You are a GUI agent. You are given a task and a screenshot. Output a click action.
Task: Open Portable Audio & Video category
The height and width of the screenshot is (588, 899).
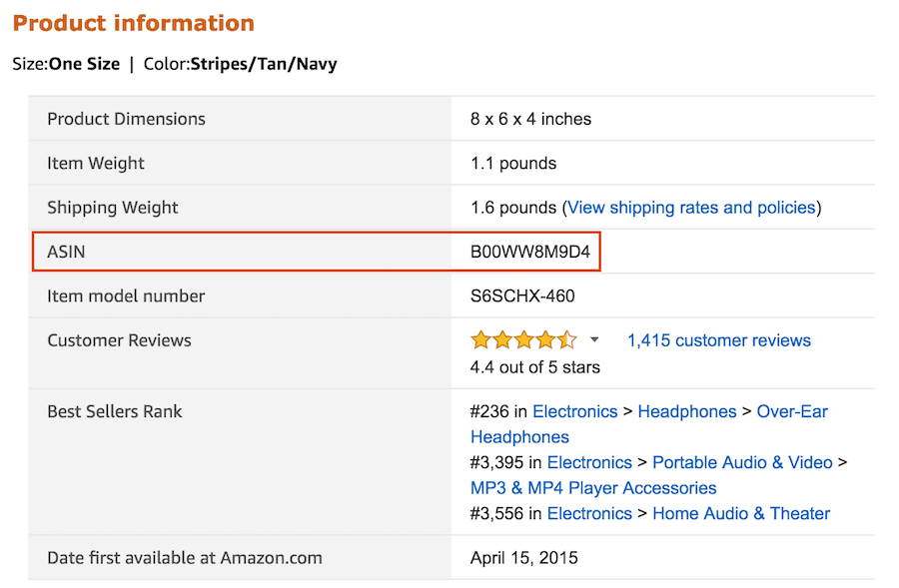coord(742,462)
